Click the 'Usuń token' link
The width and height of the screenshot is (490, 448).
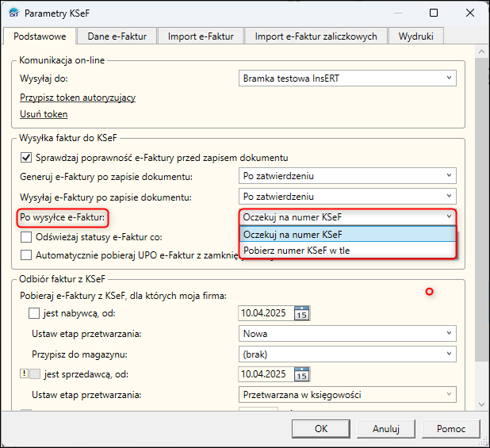(44, 114)
